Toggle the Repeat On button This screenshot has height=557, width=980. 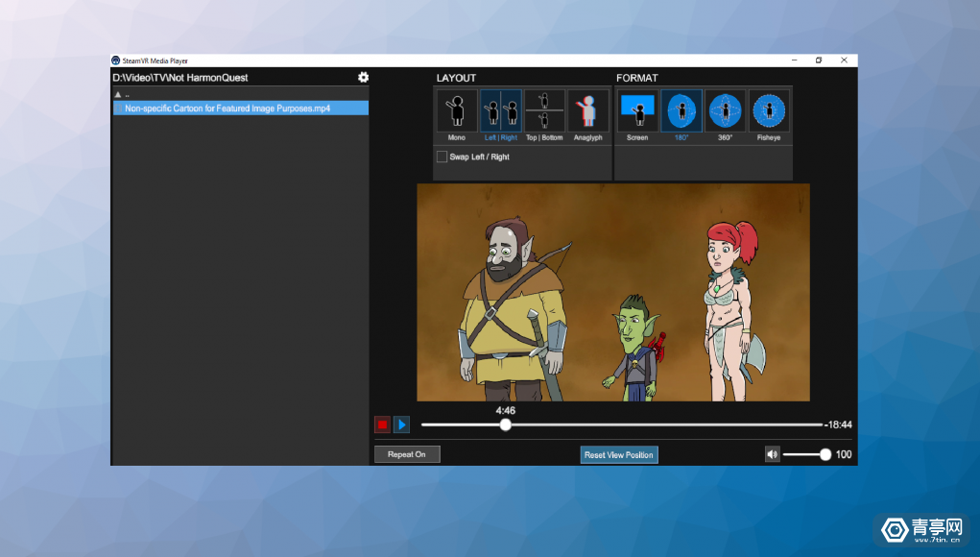coord(407,454)
